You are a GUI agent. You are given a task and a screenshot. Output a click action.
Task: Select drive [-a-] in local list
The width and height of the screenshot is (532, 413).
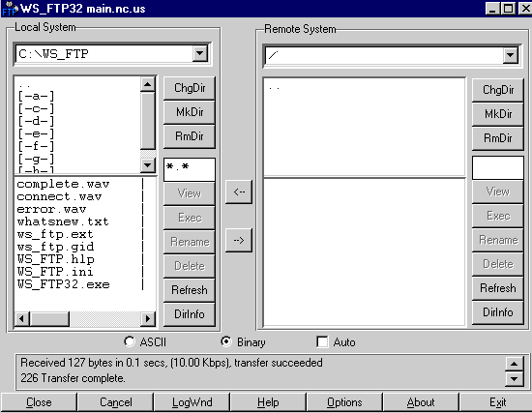37,96
